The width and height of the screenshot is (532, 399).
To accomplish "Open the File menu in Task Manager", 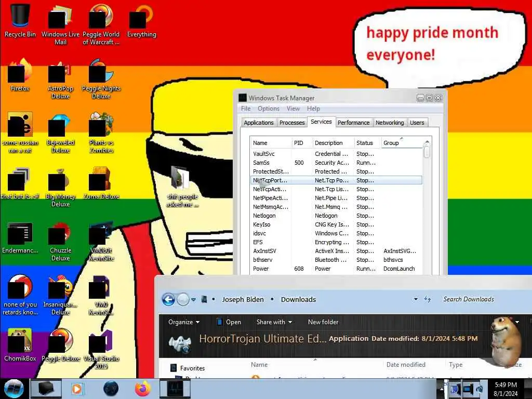I will (246, 109).
